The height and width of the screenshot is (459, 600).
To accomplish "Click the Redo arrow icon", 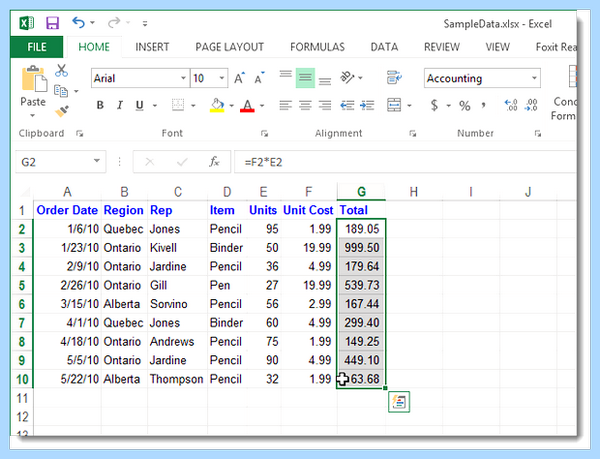I will click(114, 23).
